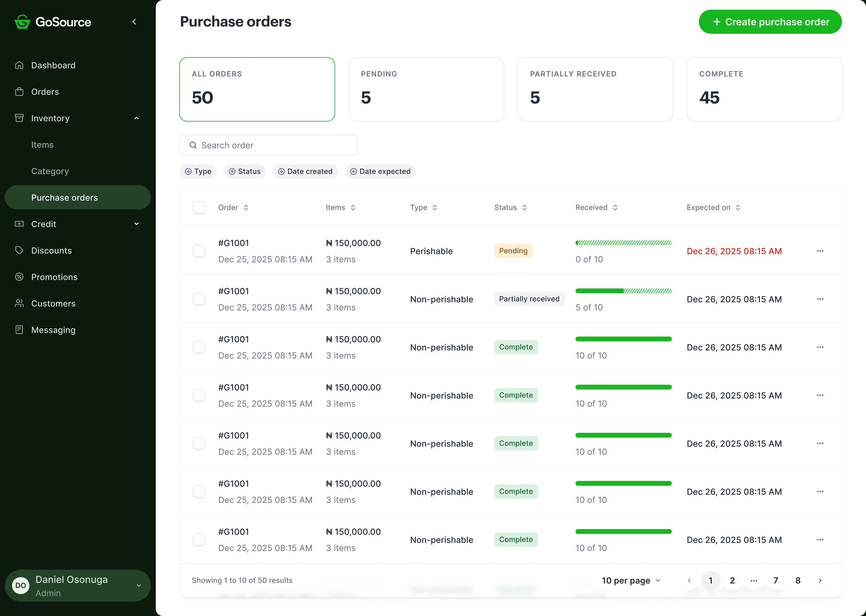Click the Discounts tag icon
The image size is (866, 616).
[19, 250]
